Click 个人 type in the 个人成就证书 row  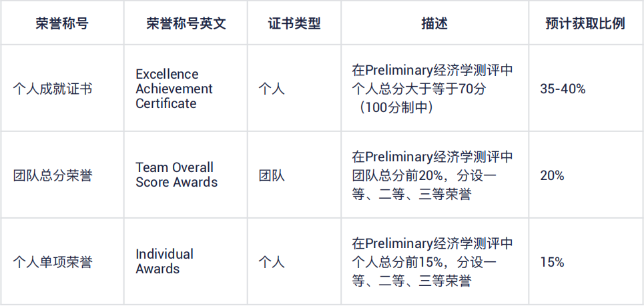pyautogui.click(x=272, y=89)
